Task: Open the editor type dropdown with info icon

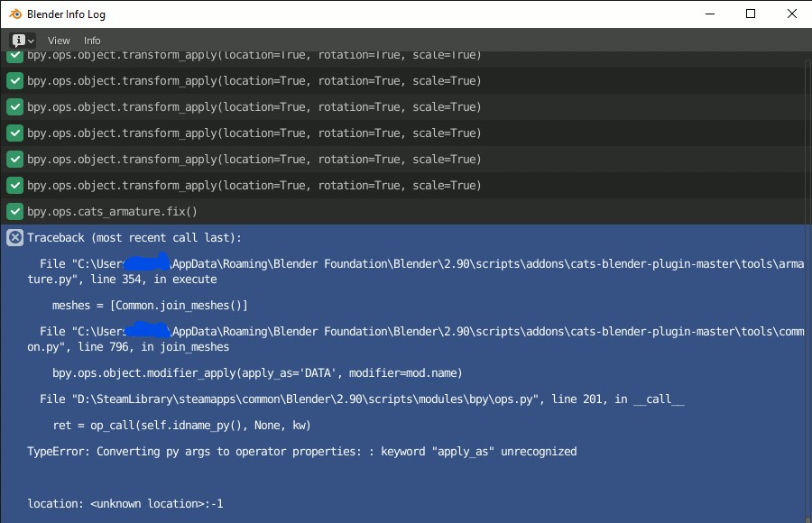Action: click(23, 41)
